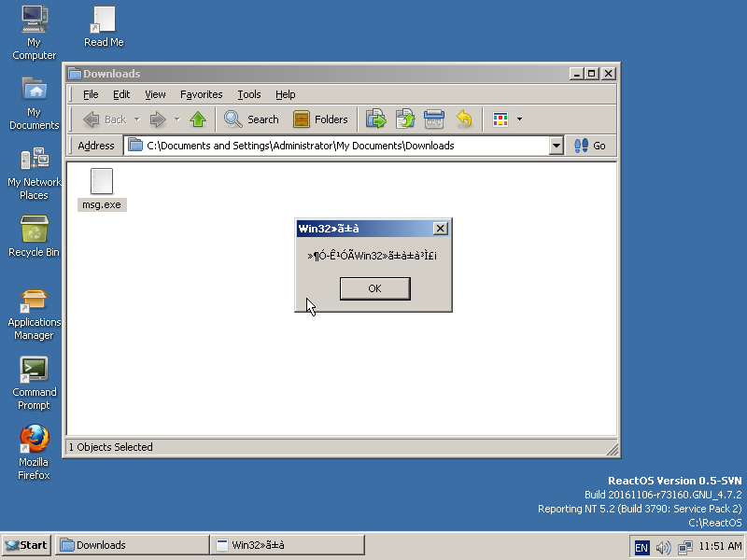Go Back in Downloads explorer
The width and height of the screenshot is (747, 560).
click(105, 119)
